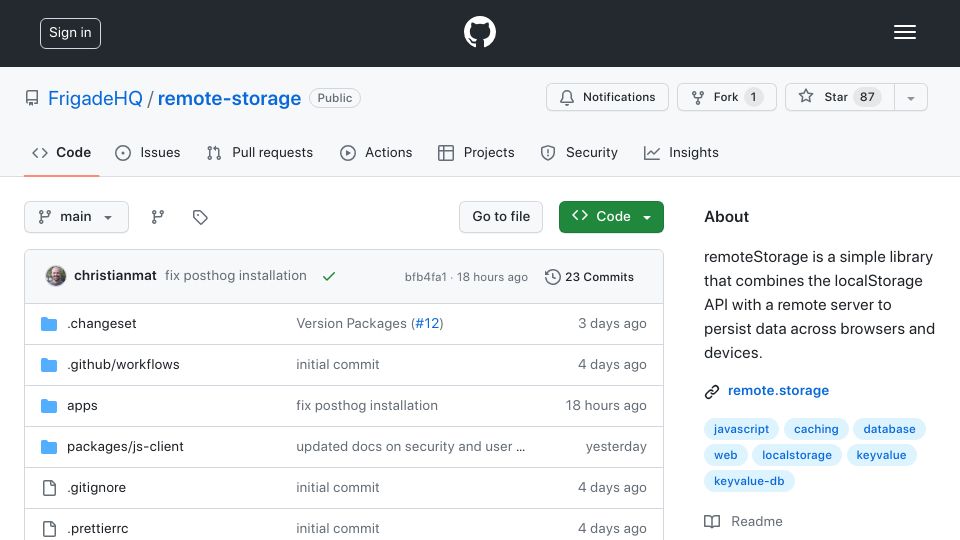The image size is (960, 540).
Task: Click the star icon in Star button
Action: 806,96
